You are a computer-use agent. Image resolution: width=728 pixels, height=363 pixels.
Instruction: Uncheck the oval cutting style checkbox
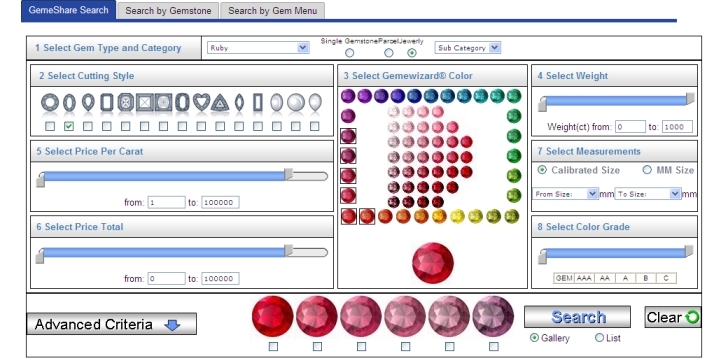click(x=69, y=126)
